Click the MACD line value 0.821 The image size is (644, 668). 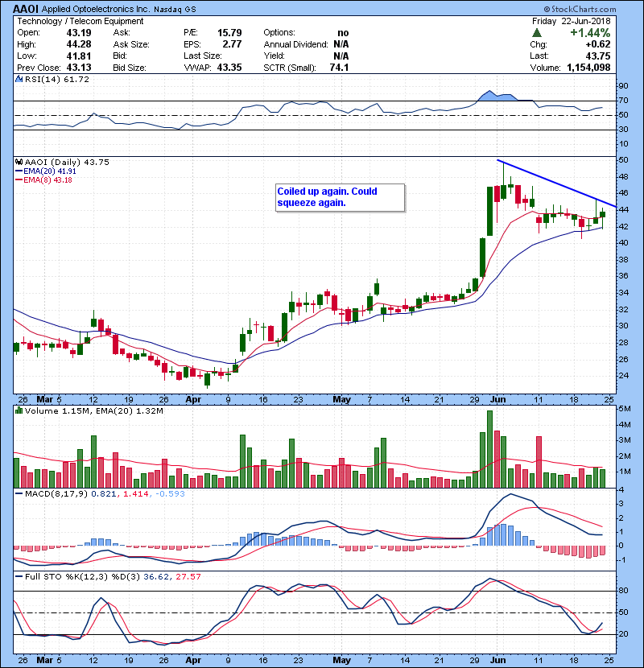[x=104, y=494]
